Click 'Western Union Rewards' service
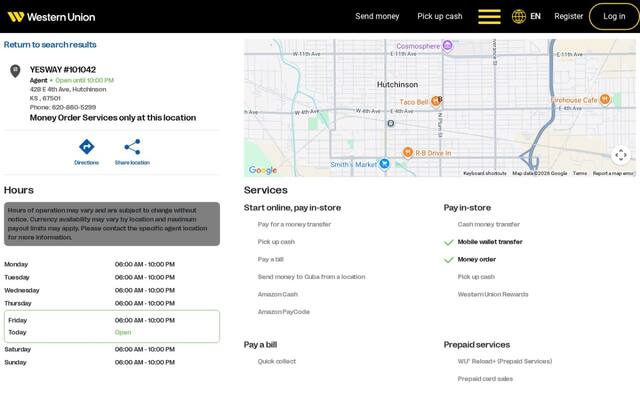The width and height of the screenshot is (640, 400). tap(493, 294)
